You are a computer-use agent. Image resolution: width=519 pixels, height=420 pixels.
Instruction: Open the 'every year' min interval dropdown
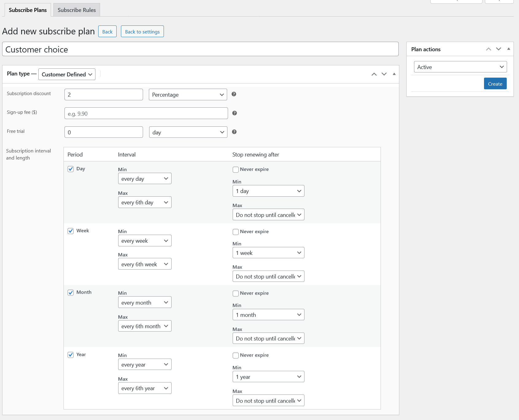pos(145,364)
